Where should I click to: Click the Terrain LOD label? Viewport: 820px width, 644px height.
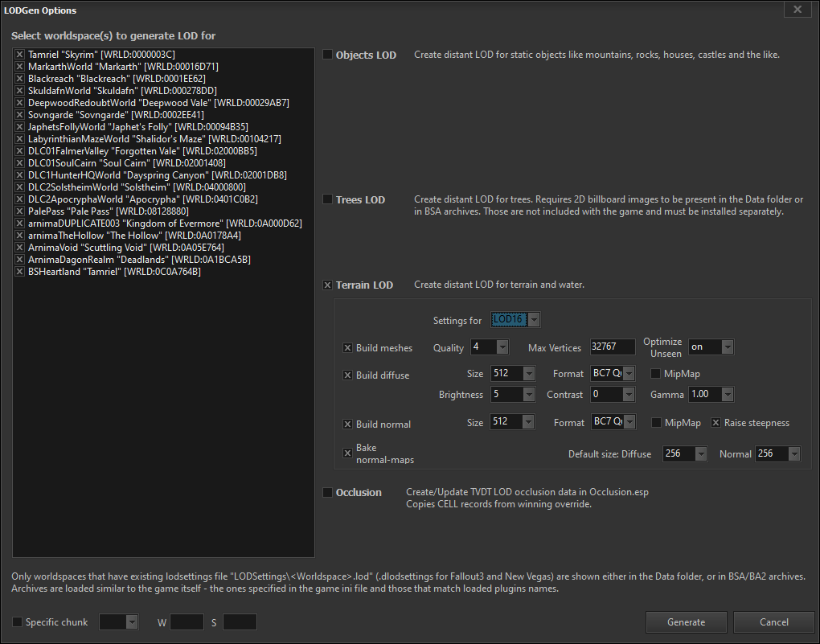pos(364,285)
